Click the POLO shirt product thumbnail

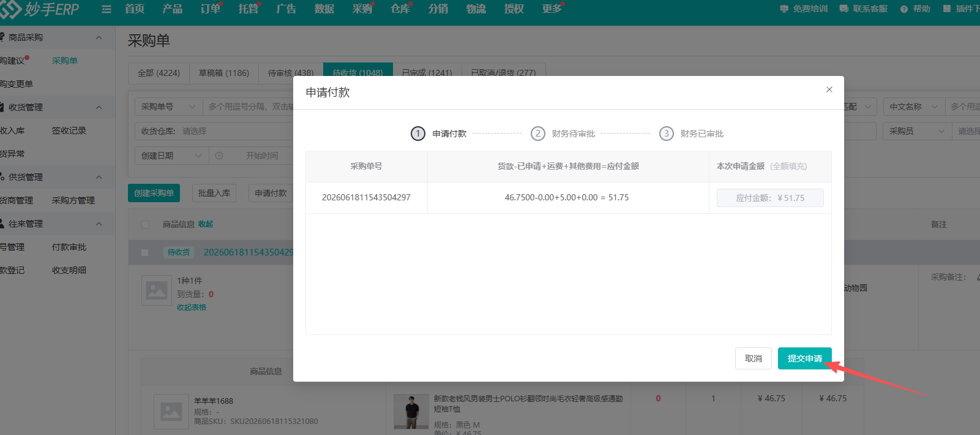(411, 411)
